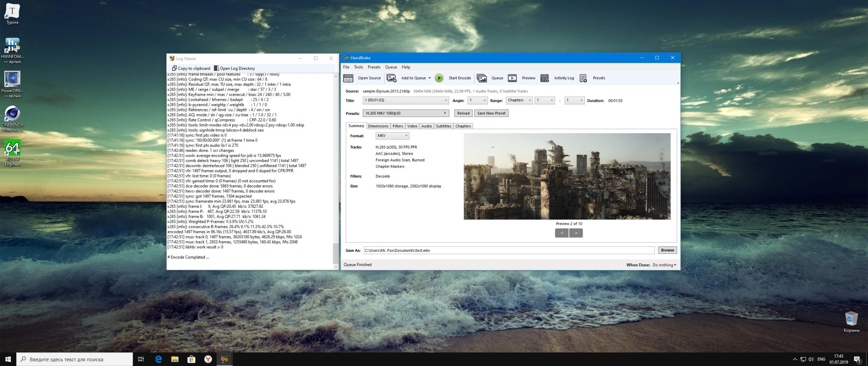
Task: Open the Queue window icon
Action: [482, 78]
